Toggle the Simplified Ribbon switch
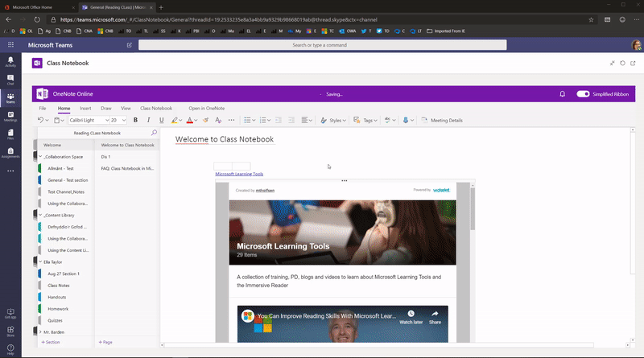 583,94
